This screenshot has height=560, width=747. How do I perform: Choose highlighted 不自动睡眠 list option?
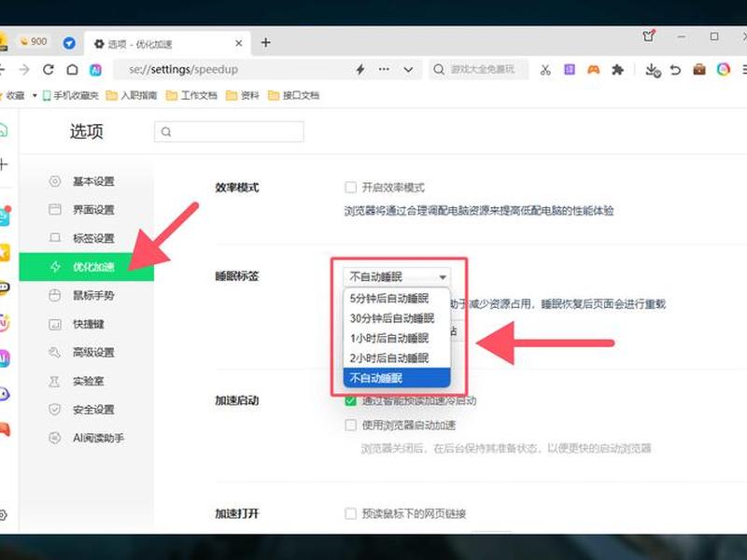[x=397, y=378]
